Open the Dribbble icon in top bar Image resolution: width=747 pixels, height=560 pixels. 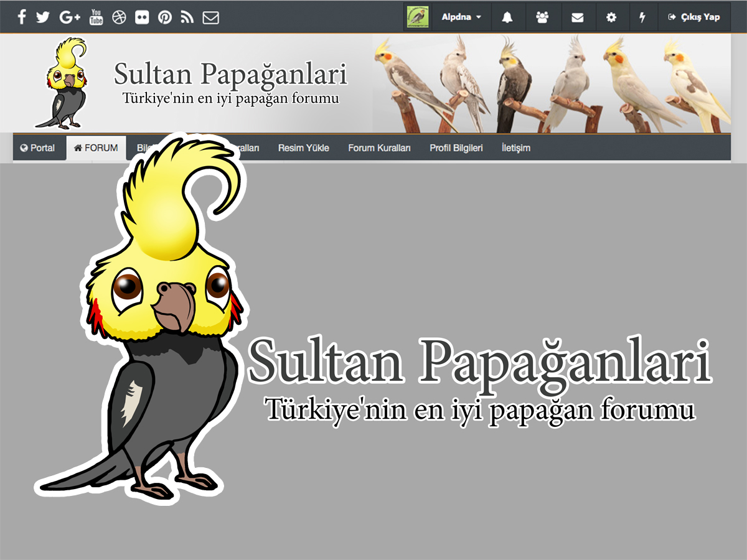119,17
